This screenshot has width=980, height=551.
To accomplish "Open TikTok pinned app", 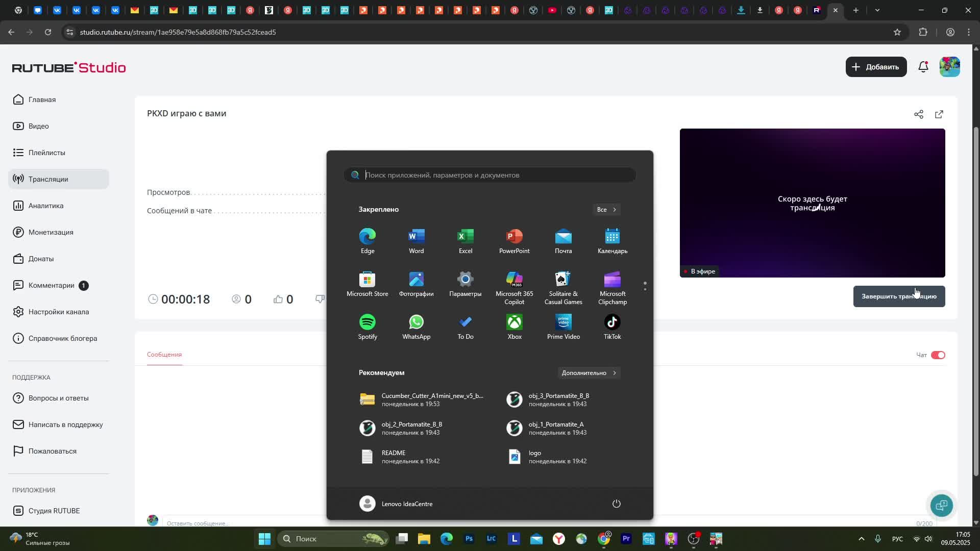I will click(x=612, y=327).
